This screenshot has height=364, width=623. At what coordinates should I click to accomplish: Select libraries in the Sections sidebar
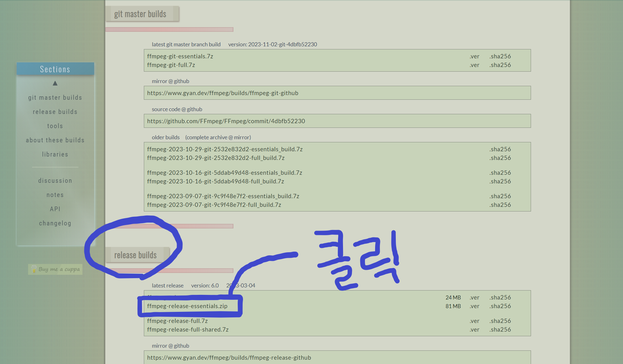(55, 154)
